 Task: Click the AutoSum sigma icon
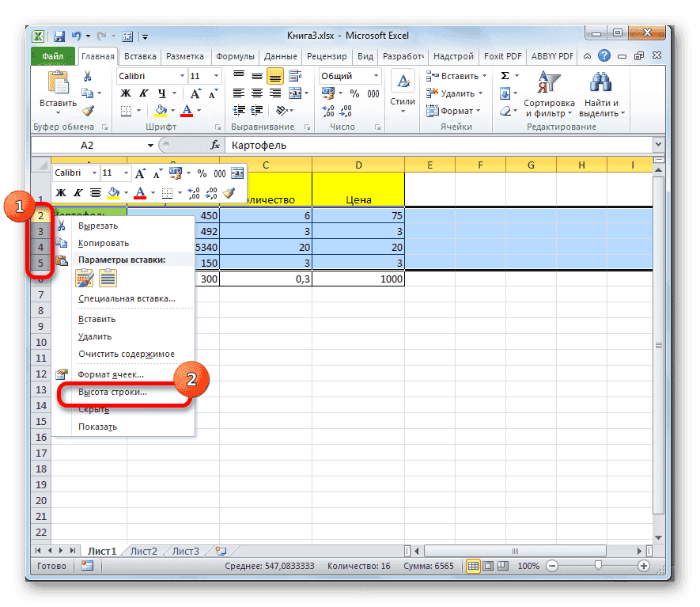[505, 76]
